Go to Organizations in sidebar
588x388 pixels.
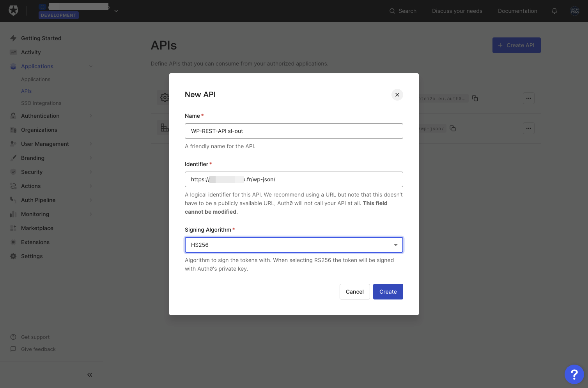(39, 130)
